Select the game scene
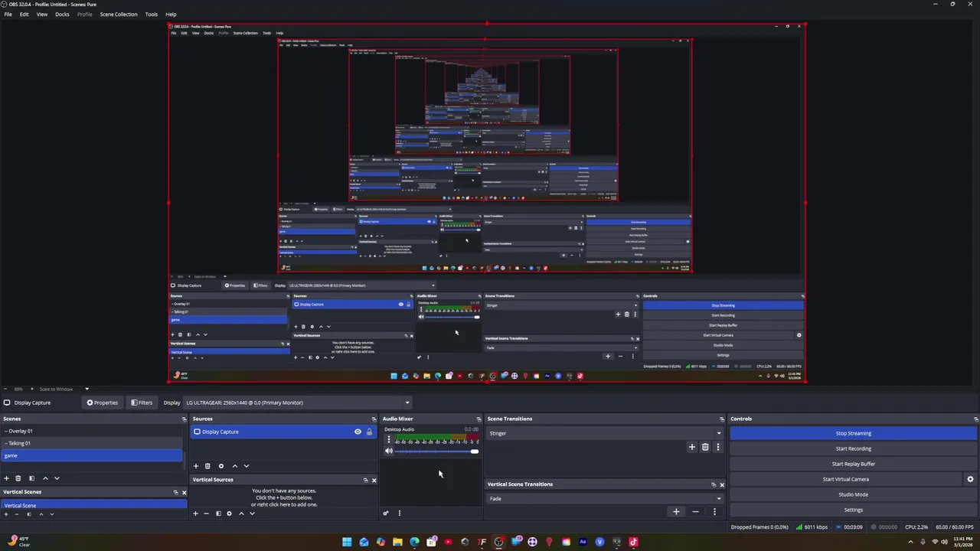The width and height of the screenshot is (980, 551). [92, 455]
